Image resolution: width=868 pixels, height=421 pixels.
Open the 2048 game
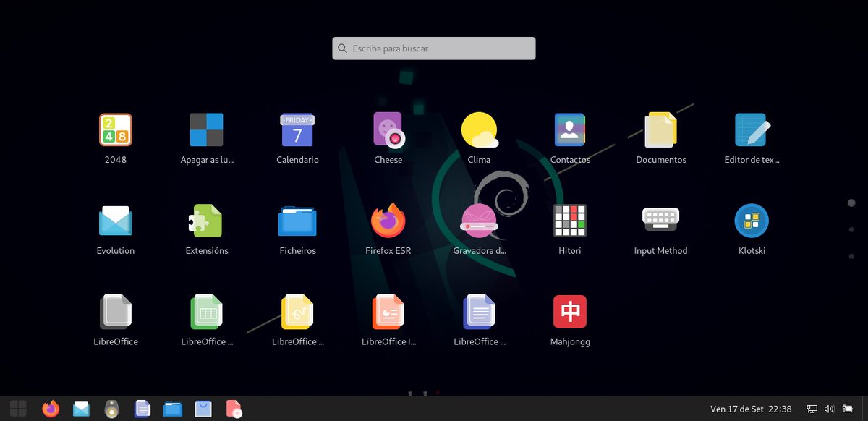coord(115,130)
